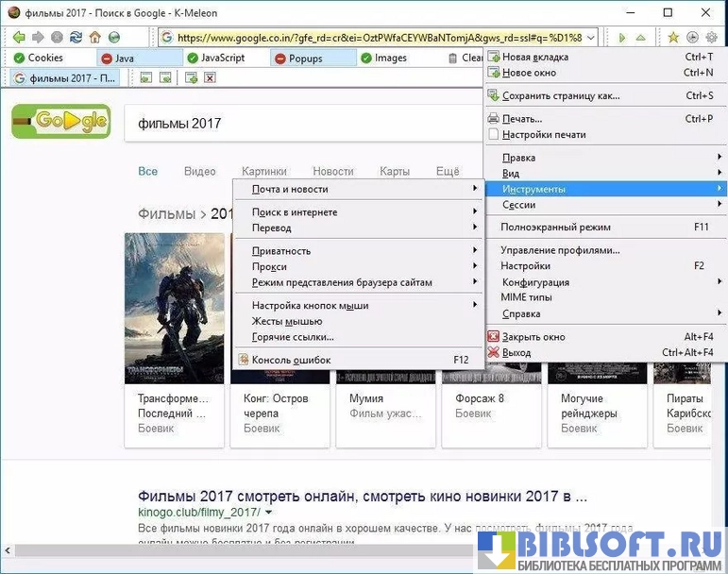Open the URL bar history dropdown arrow
The width and height of the screenshot is (728, 574).
click(x=591, y=38)
